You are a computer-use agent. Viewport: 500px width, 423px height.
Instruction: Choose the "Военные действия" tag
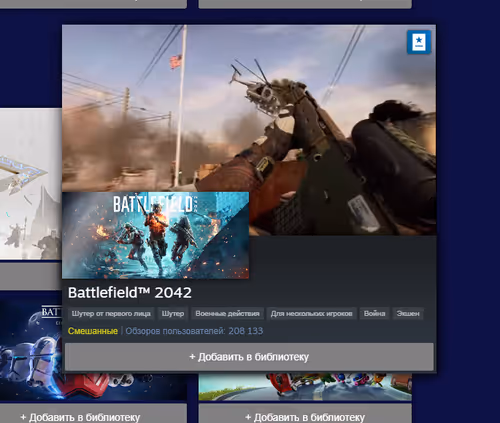(227, 314)
